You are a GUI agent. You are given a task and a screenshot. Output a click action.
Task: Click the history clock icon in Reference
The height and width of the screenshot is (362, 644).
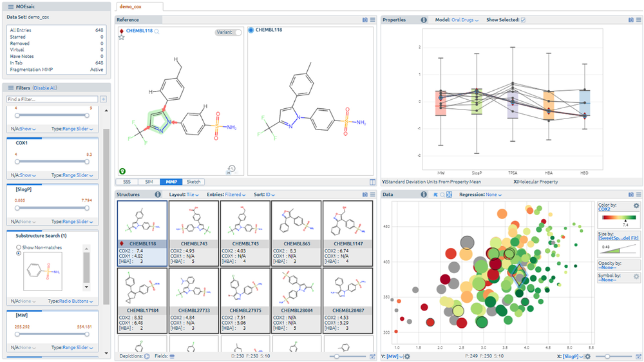point(231,169)
